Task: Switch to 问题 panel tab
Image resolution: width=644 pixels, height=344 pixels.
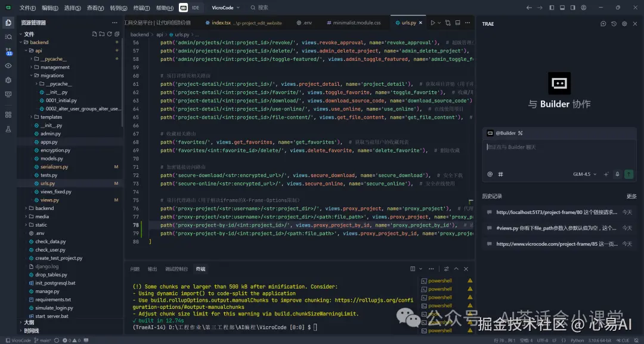Action: pos(135,269)
